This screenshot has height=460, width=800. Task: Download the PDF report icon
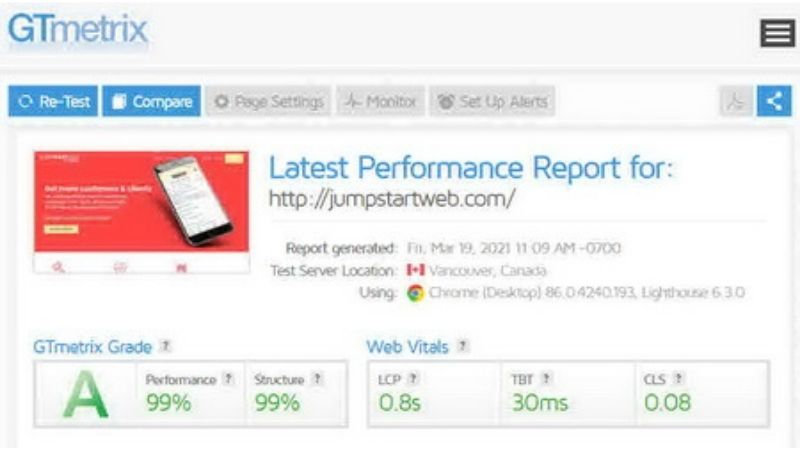[x=736, y=101]
